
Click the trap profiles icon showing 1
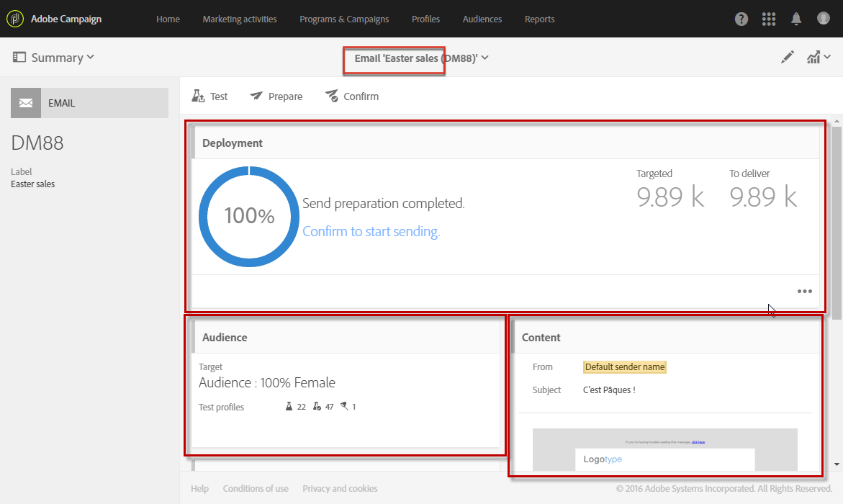tap(345, 406)
